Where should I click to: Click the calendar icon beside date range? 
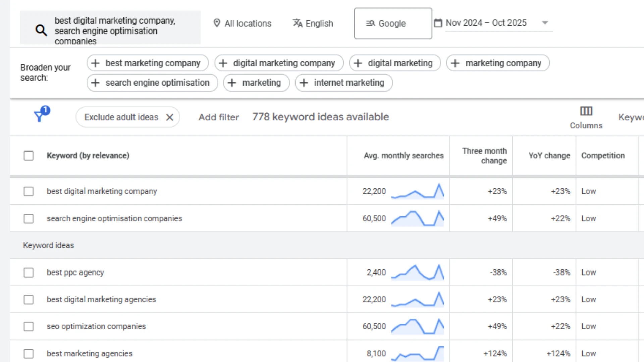coord(438,23)
